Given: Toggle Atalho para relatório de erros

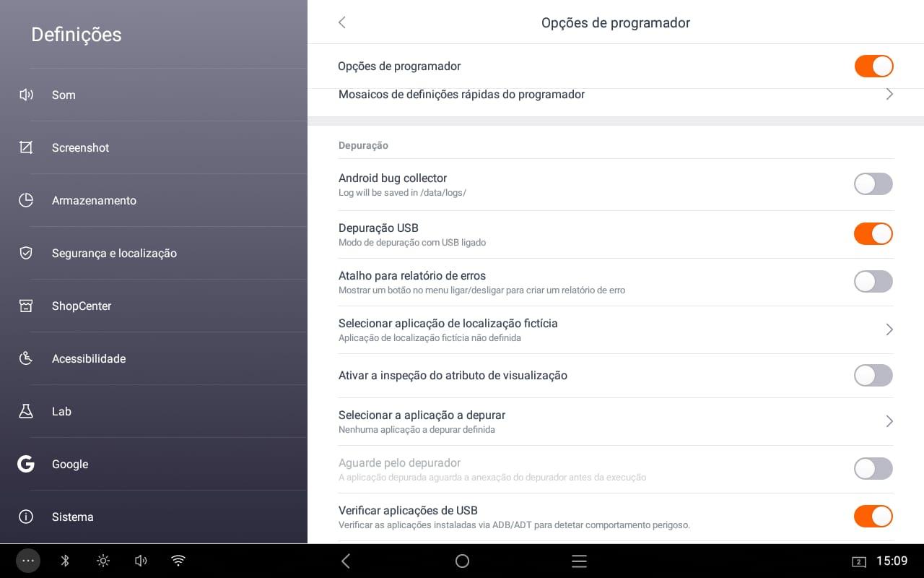Looking at the screenshot, I should coord(873,282).
